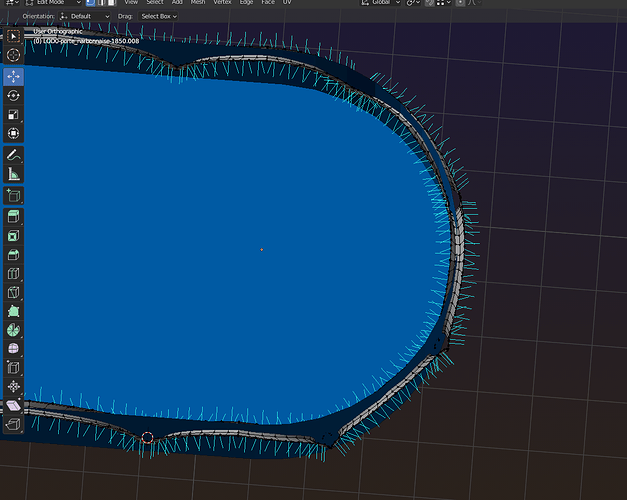The width and height of the screenshot is (627, 500).
Task: Enable face select mode
Action: tap(111, 2)
